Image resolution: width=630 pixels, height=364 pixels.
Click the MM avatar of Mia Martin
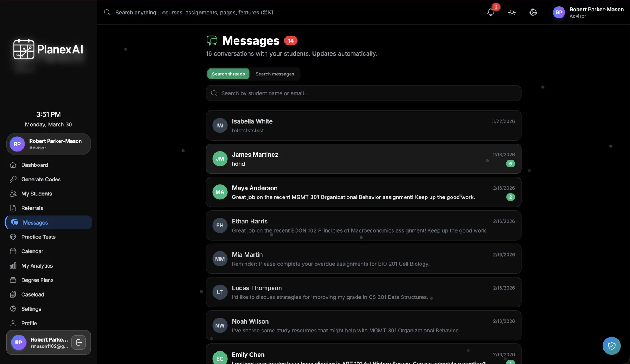click(x=220, y=259)
